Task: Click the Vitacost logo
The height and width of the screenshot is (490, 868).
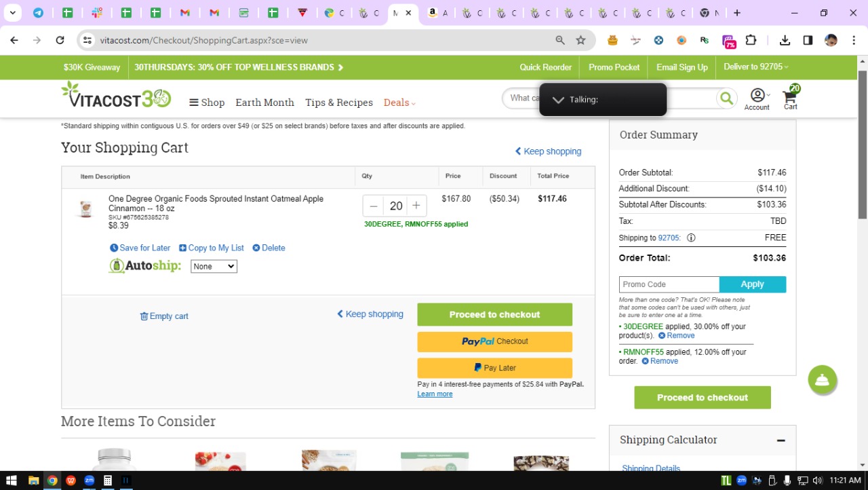Action: [x=116, y=96]
